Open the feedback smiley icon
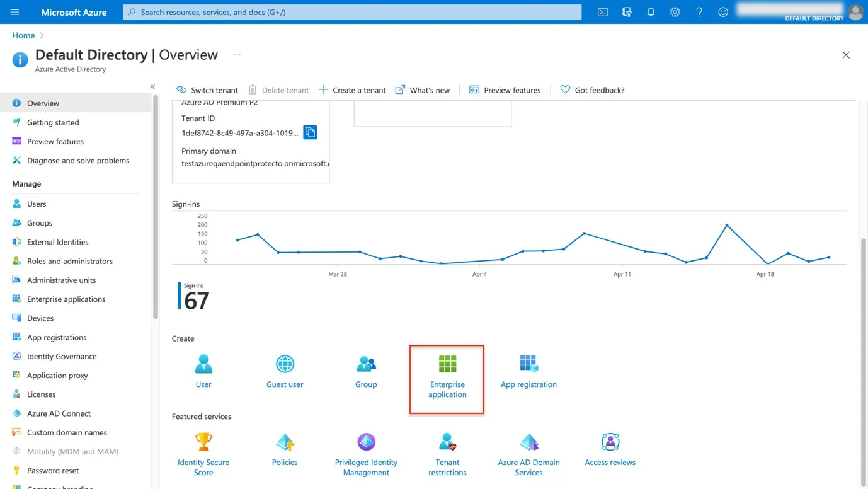Screen dimensions: 868x489 (723, 12)
